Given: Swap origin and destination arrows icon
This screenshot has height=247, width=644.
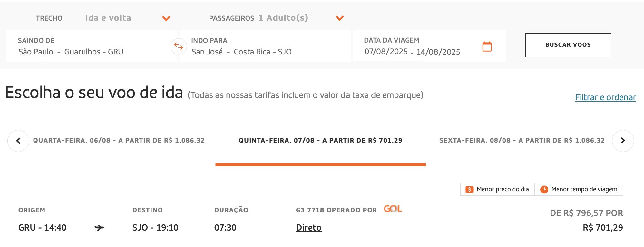Looking at the screenshot, I should [x=179, y=46].
